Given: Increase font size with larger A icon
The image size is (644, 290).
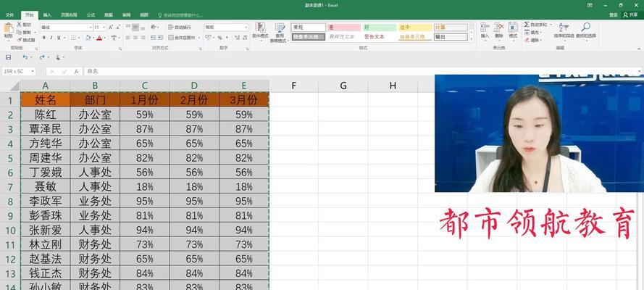Looking at the screenshot, I should pyautogui.click(x=111, y=28).
